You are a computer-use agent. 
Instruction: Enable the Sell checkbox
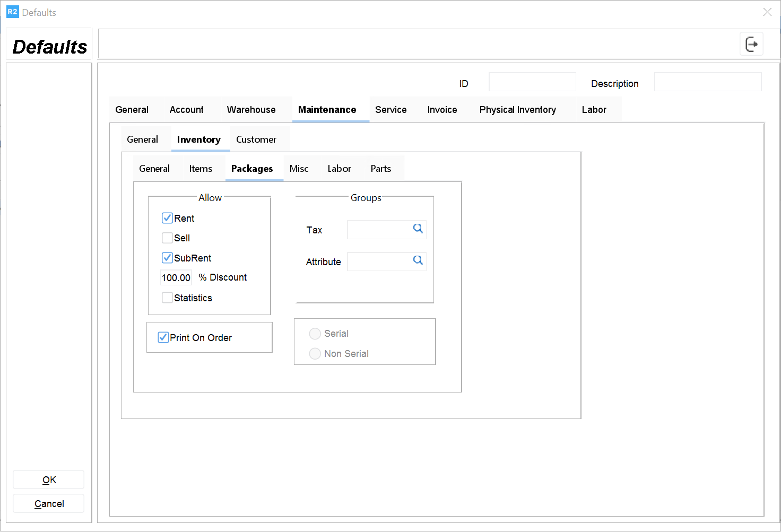tap(167, 238)
